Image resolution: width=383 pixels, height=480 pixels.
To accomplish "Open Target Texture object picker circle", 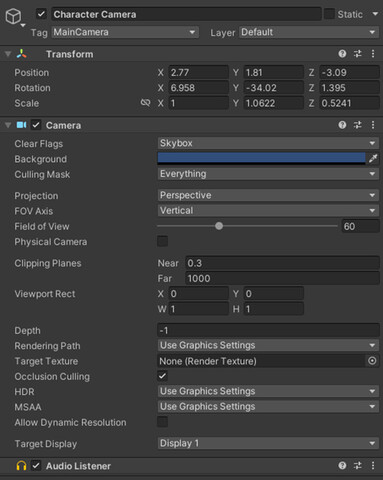I will tap(372, 361).
